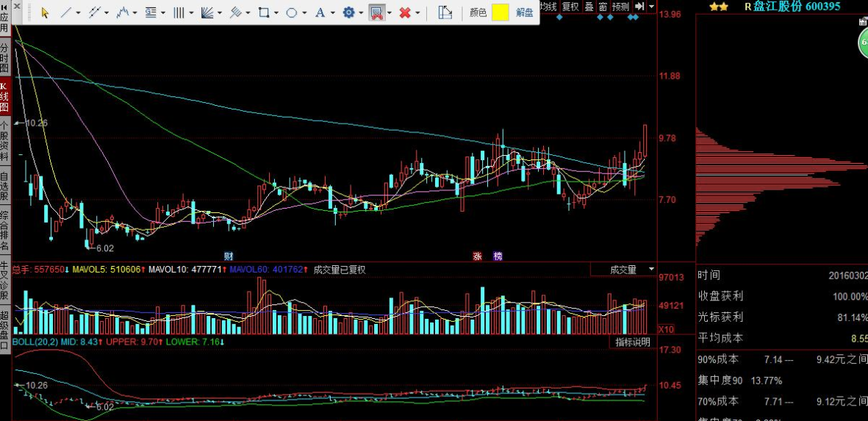The width and height of the screenshot is (868, 421).
Task: Click the 6.02 low price label
Action: [104, 248]
